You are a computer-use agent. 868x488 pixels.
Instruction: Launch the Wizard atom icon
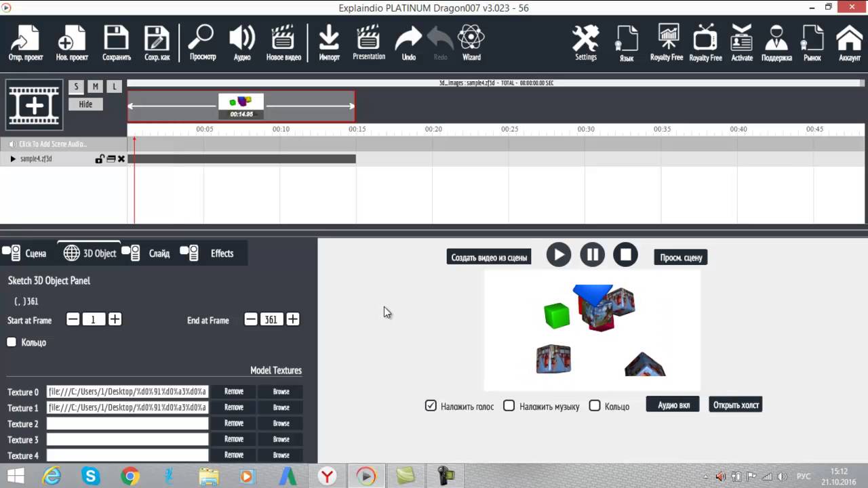click(471, 43)
